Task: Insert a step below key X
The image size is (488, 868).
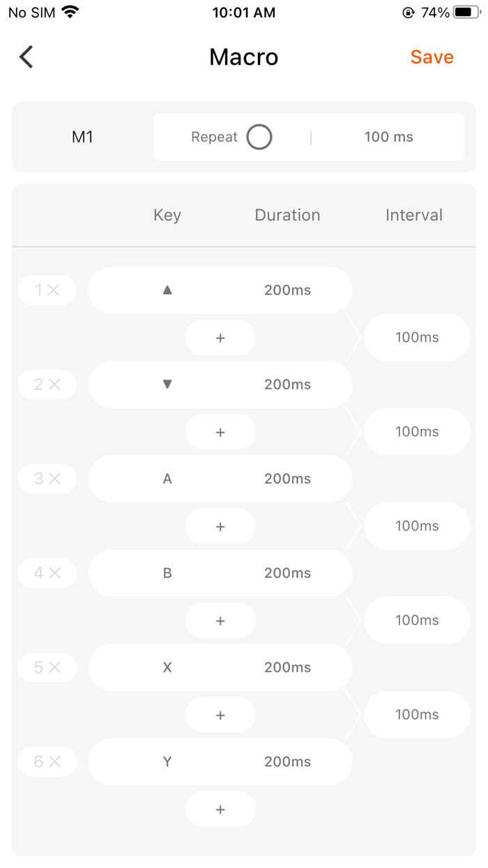Action: click(220, 715)
